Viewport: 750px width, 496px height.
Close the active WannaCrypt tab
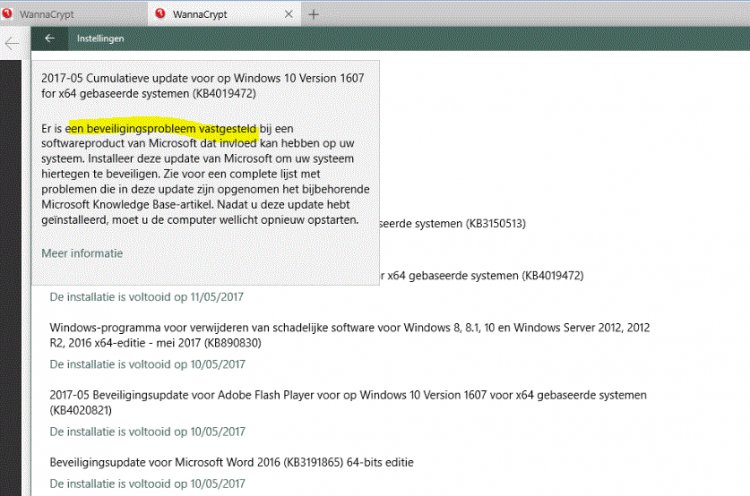[x=288, y=14]
